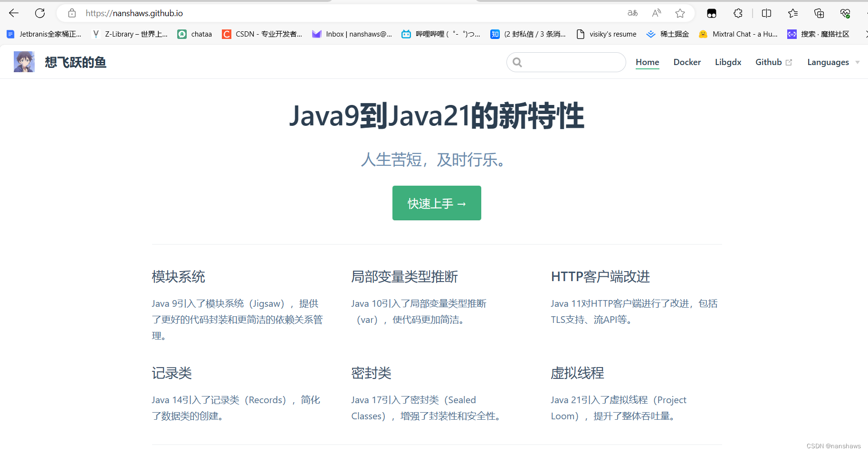
Task: Click the view site information lock icon
Action: [72, 13]
